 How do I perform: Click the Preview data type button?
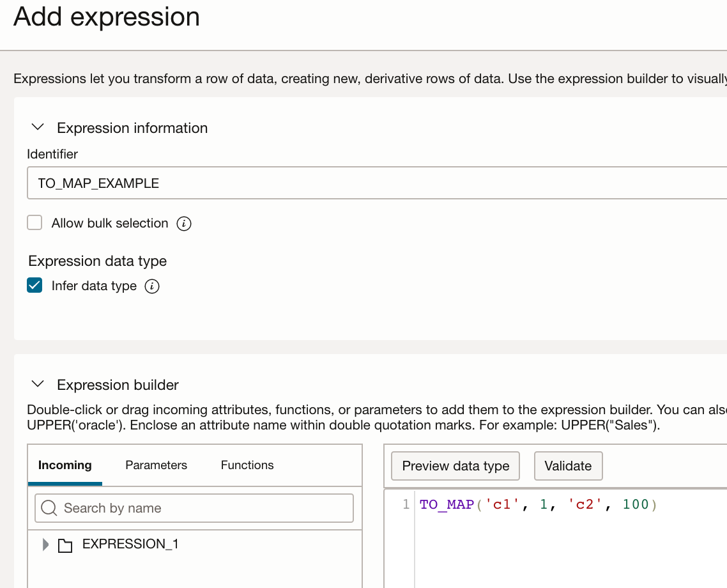tap(455, 466)
